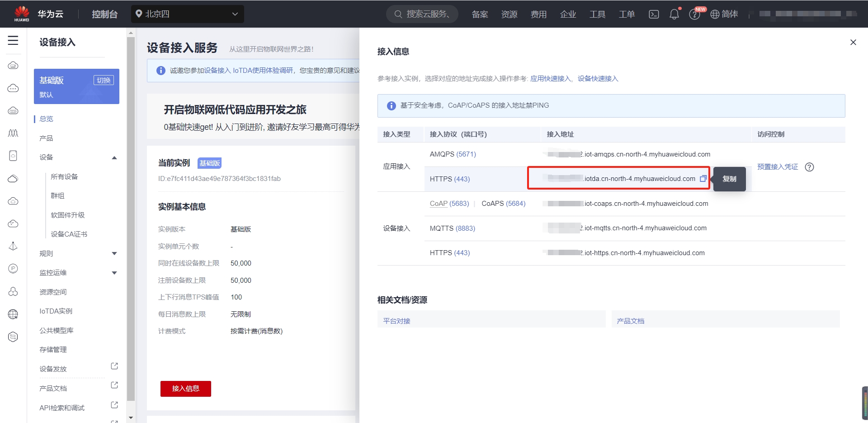Viewport: 868px width, 423px height.
Task: Open the 费用 top menu
Action: [x=538, y=14]
